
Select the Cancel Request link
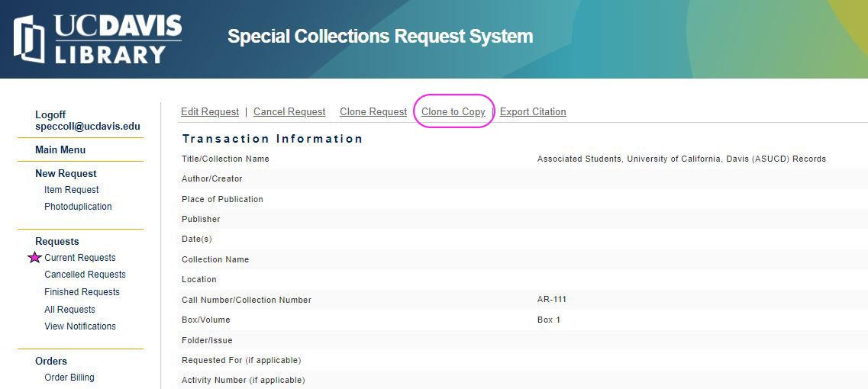click(x=289, y=112)
